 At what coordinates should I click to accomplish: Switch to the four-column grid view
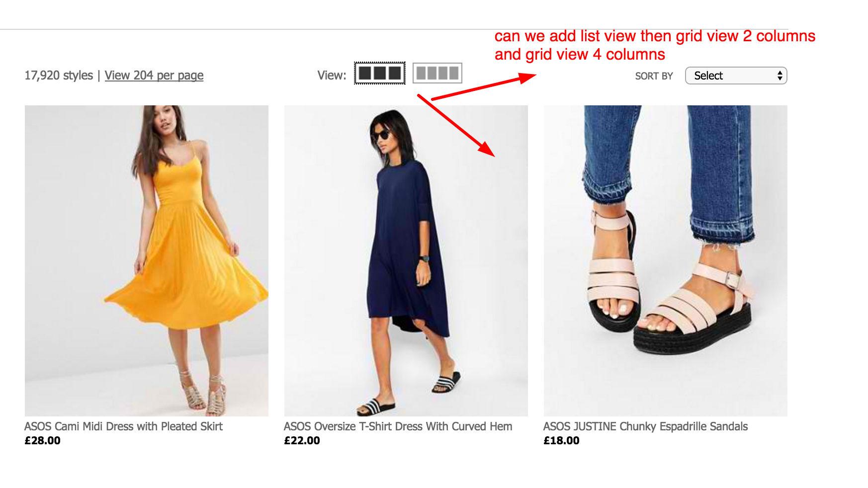point(437,74)
